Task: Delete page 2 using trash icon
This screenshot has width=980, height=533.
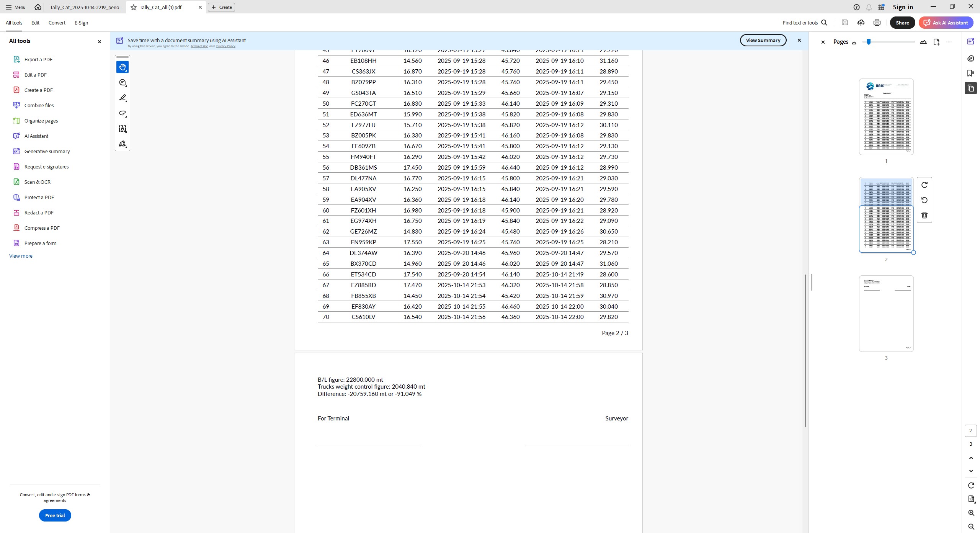Action: 924,215
